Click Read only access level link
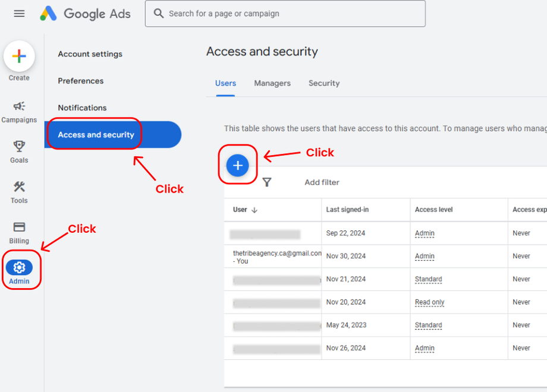Viewport: 547px width, 392px height. tap(429, 302)
